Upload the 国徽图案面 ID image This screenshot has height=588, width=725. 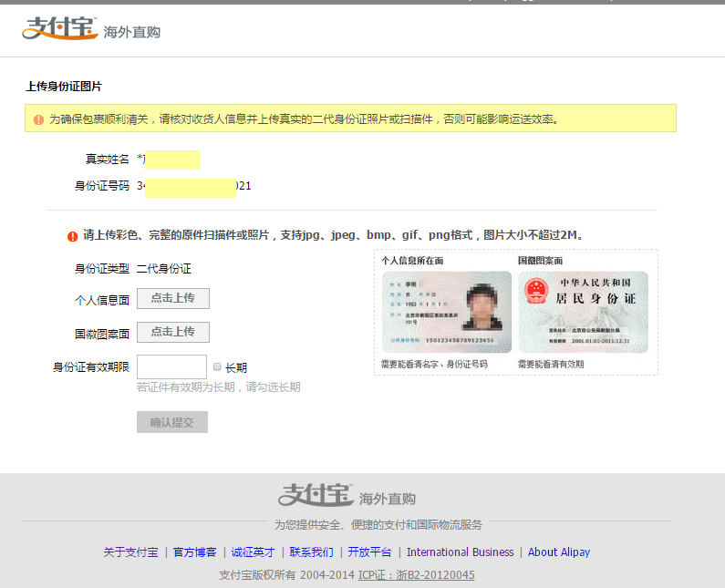click(x=172, y=332)
